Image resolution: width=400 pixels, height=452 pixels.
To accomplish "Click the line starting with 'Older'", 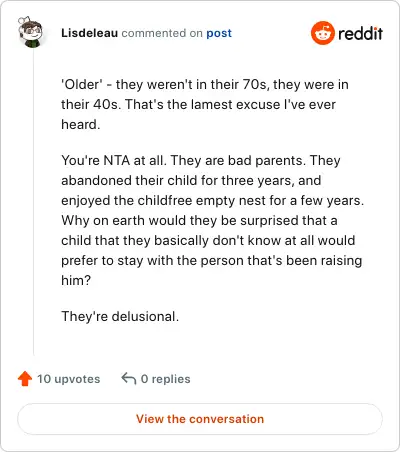I will [x=205, y=84].
